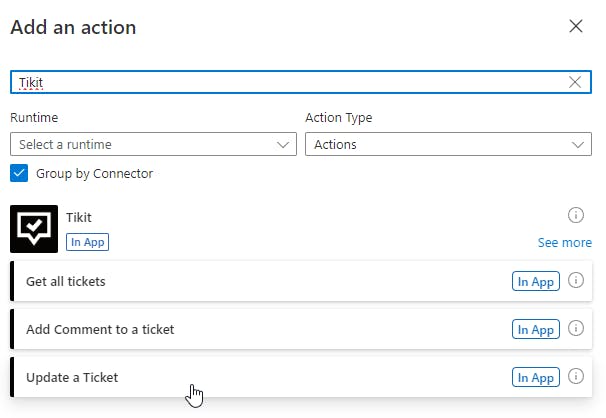
Task: Click info icon for Add Comment action
Action: tap(576, 329)
